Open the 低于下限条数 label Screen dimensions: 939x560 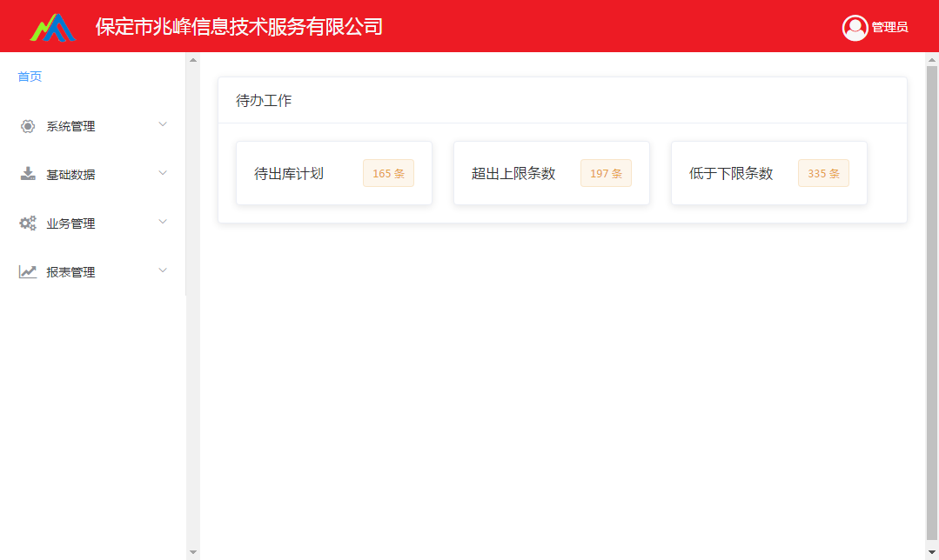tap(731, 173)
